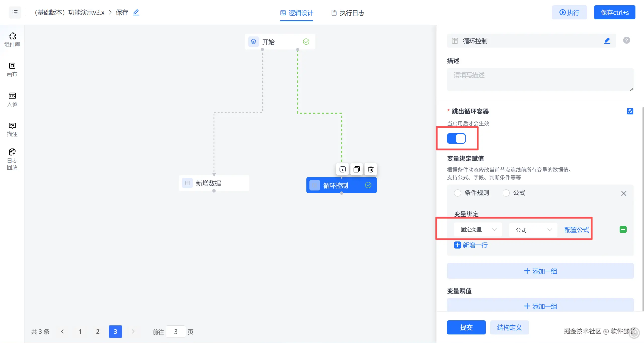
Task: Click the fx formula icon beside 跳出循环容器
Action: tap(630, 111)
